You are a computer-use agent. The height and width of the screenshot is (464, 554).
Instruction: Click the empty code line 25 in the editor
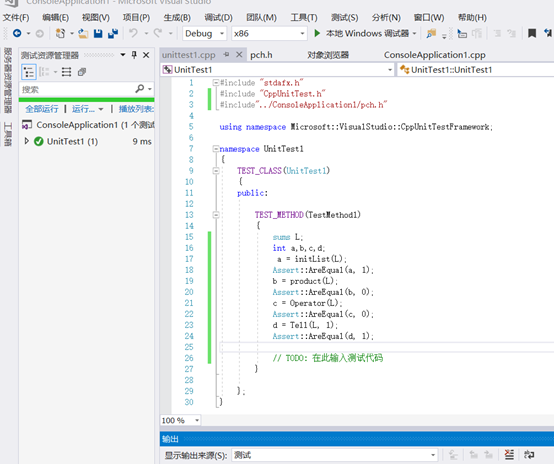coord(387,347)
